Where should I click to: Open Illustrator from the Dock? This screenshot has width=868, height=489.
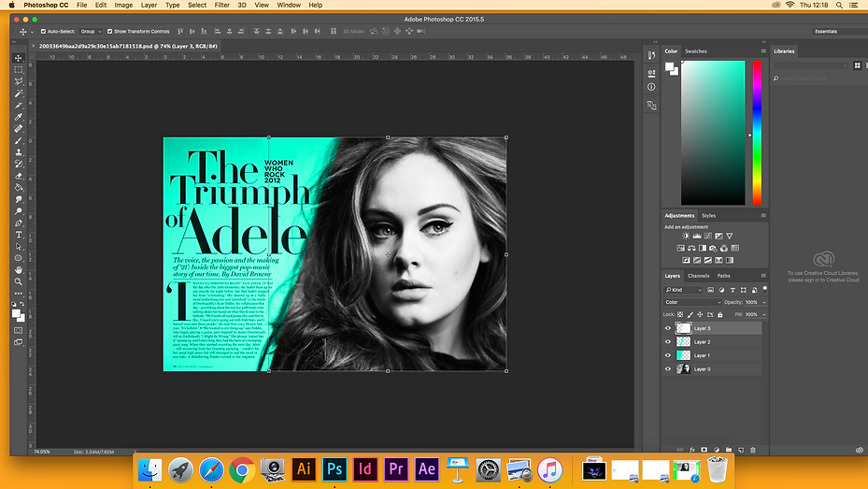tap(304, 469)
